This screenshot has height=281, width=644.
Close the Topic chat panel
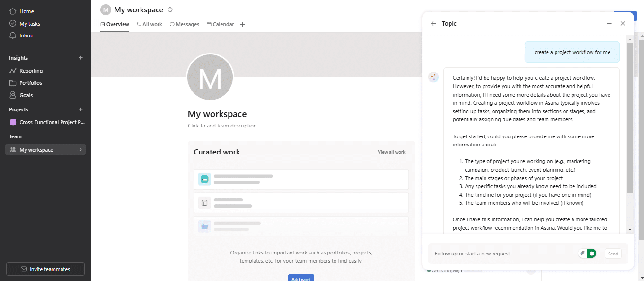click(623, 23)
